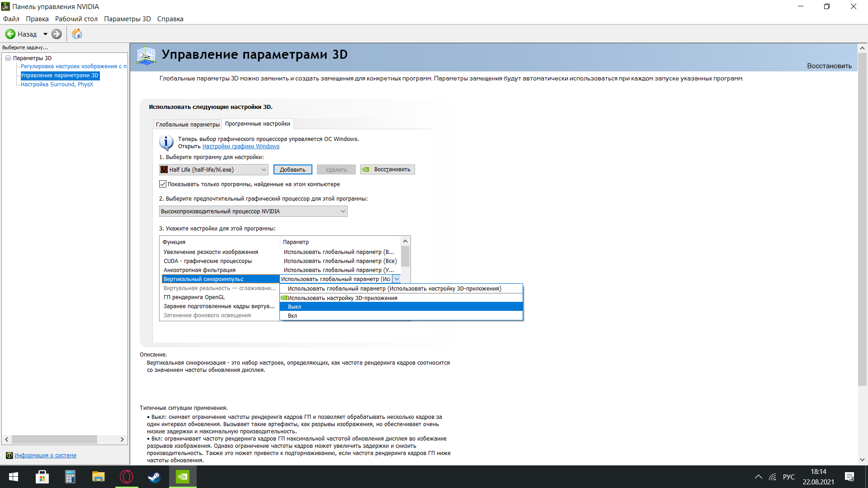Screen dimensions: 868x488
Task: Open the Home icon in toolbar
Action: tap(77, 34)
